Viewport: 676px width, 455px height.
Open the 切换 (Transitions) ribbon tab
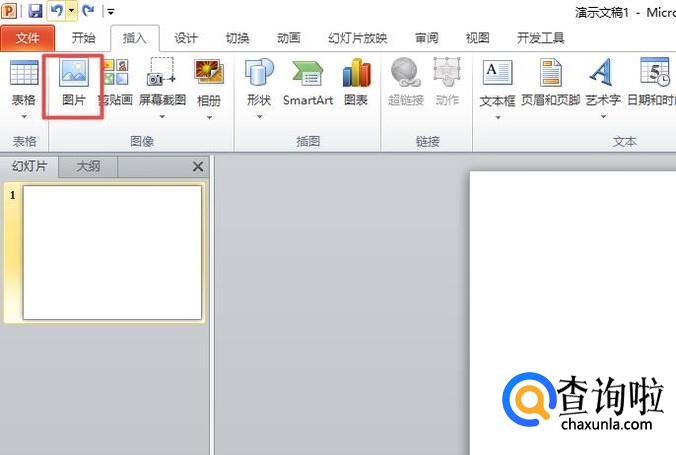tap(237, 38)
